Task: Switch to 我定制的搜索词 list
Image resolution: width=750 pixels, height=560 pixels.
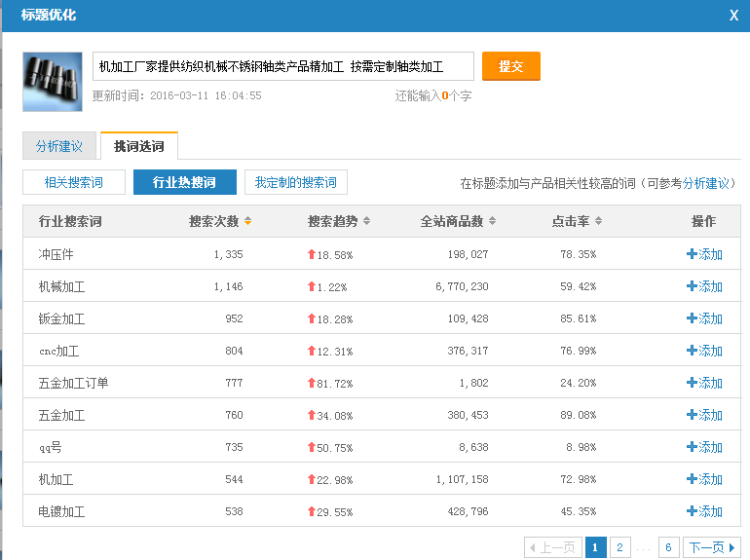Action: (x=296, y=182)
